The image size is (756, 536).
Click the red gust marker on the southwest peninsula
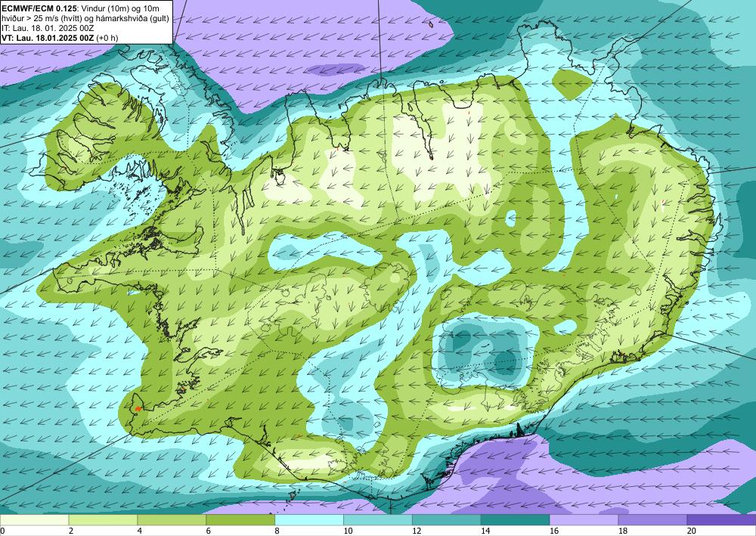pos(138,409)
